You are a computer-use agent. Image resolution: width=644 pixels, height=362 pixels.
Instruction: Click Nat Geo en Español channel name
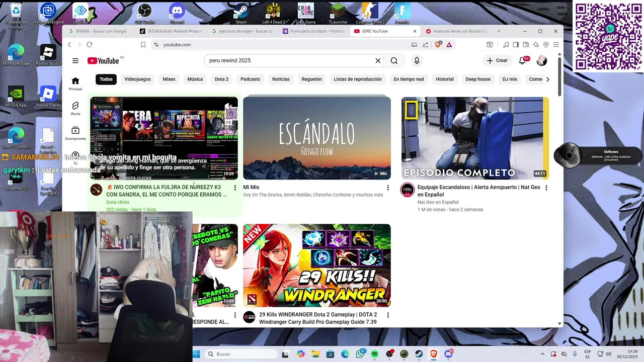tap(438, 202)
